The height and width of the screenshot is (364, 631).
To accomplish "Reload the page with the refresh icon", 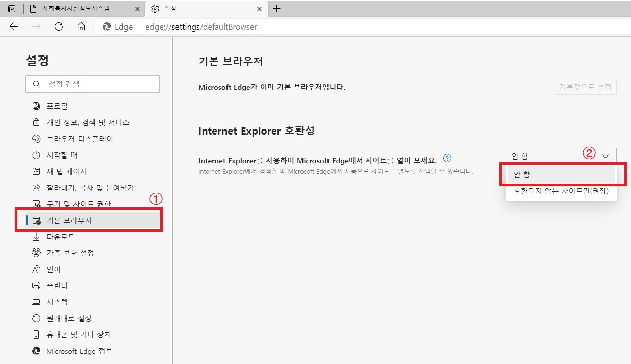I will coord(59,27).
